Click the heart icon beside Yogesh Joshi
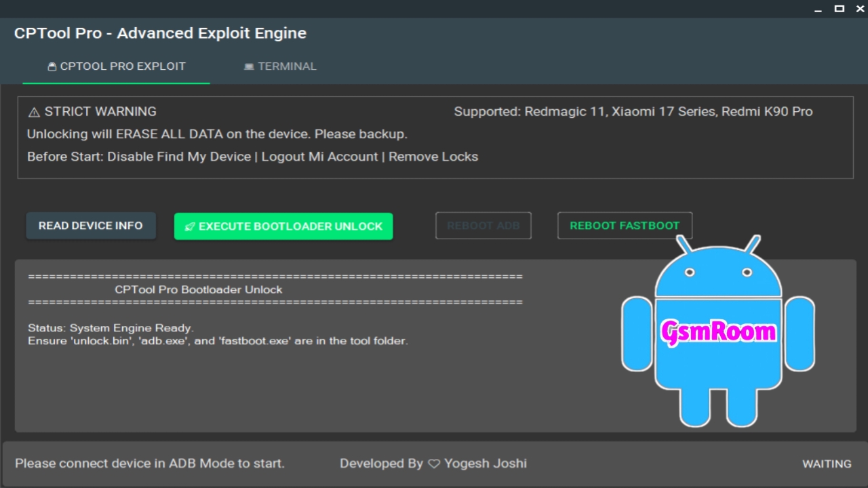The width and height of the screenshot is (868, 488). click(434, 464)
